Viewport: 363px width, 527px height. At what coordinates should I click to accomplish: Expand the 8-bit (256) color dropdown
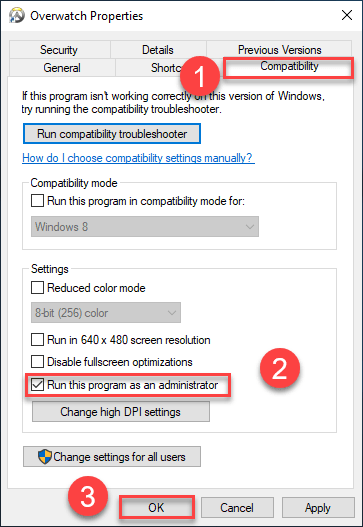coord(106,313)
